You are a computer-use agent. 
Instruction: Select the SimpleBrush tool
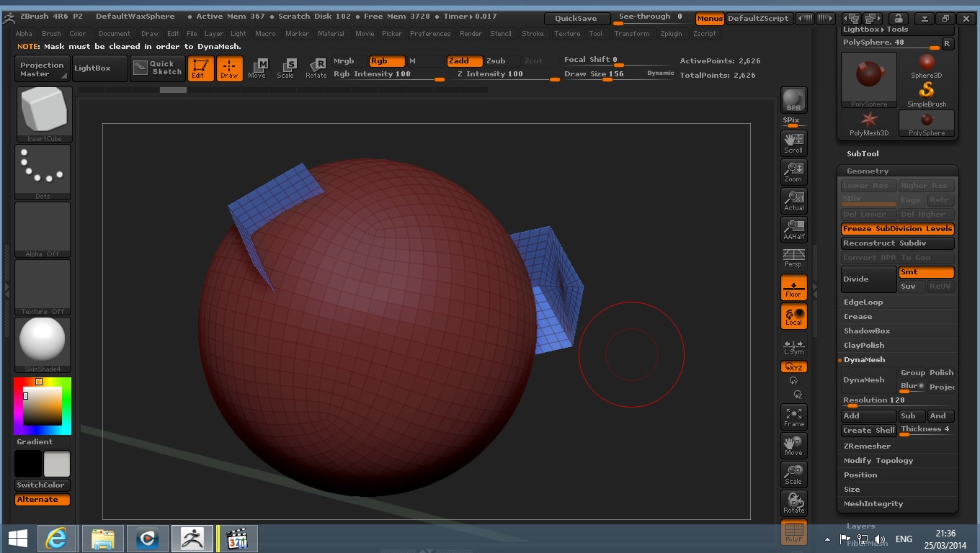click(926, 95)
